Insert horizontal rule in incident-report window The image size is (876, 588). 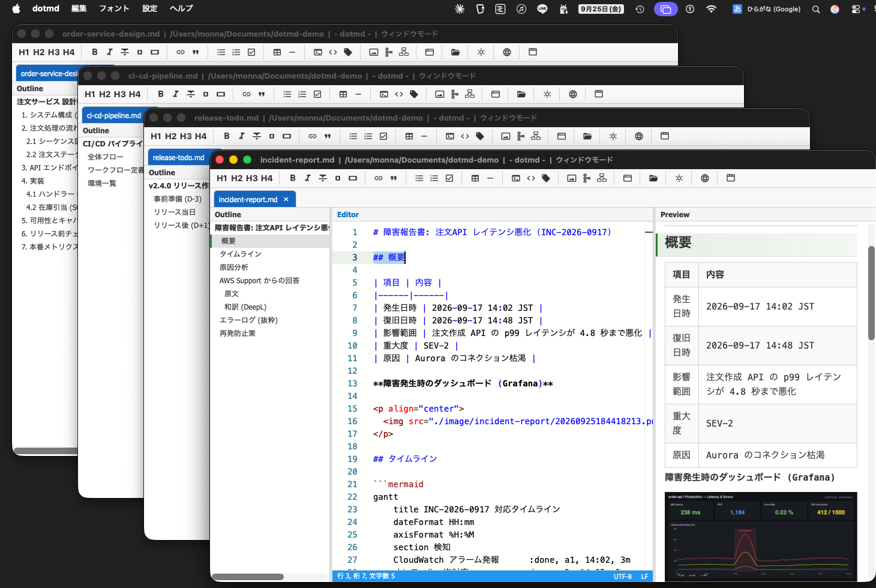point(490,178)
